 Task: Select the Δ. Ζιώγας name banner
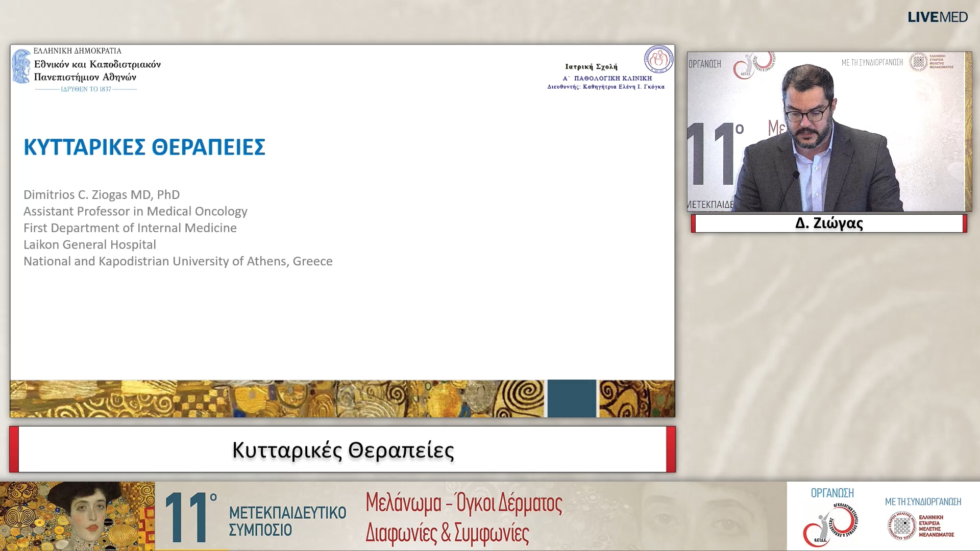pyautogui.click(x=828, y=223)
